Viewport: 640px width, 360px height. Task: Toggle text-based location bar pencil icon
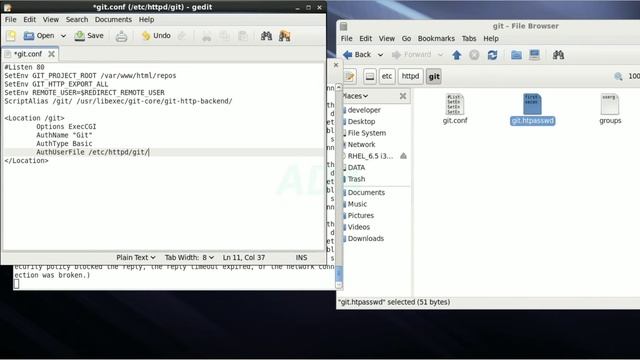click(x=350, y=76)
